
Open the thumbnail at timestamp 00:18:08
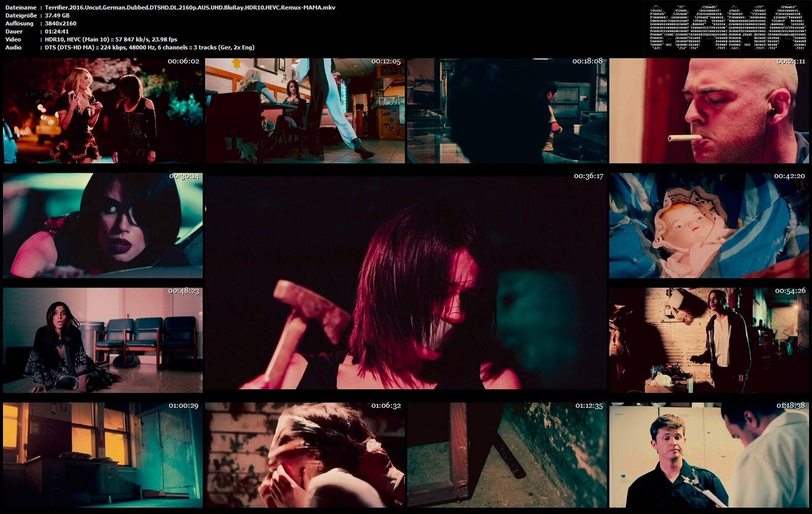(x=507, y=111)
